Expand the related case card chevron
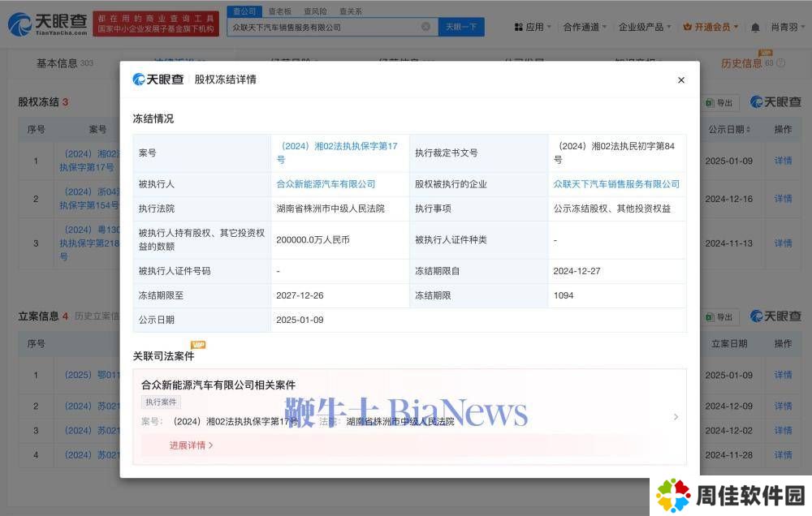The width and height of the screenshot is (812, 516). 676,417
